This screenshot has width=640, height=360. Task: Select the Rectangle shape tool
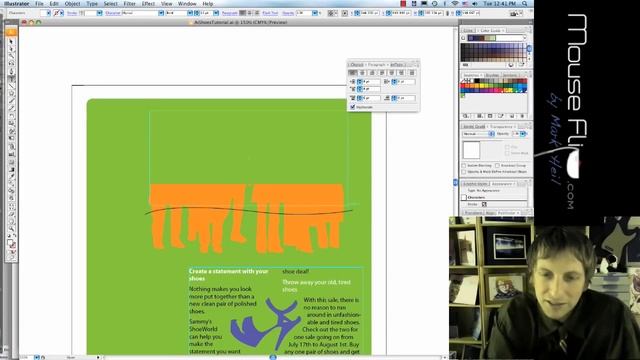11,93
